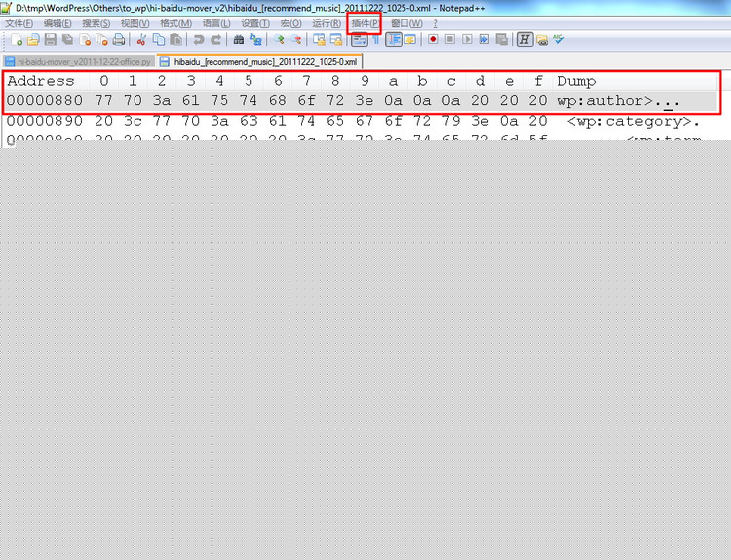
Task: Select the hibaidu recommend_music xml tab
Action: click(259, 61)
